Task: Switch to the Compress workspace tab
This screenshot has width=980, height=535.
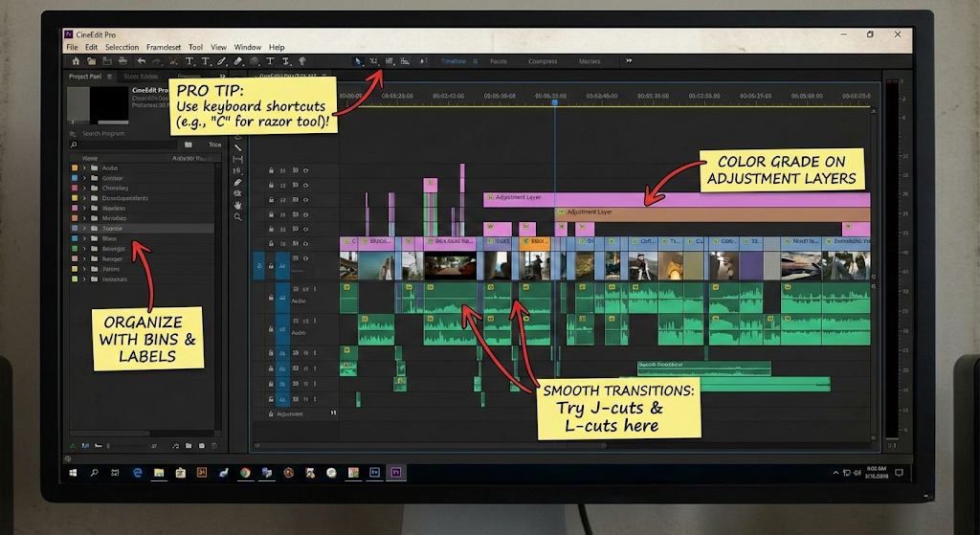Action: click(543, 61)
